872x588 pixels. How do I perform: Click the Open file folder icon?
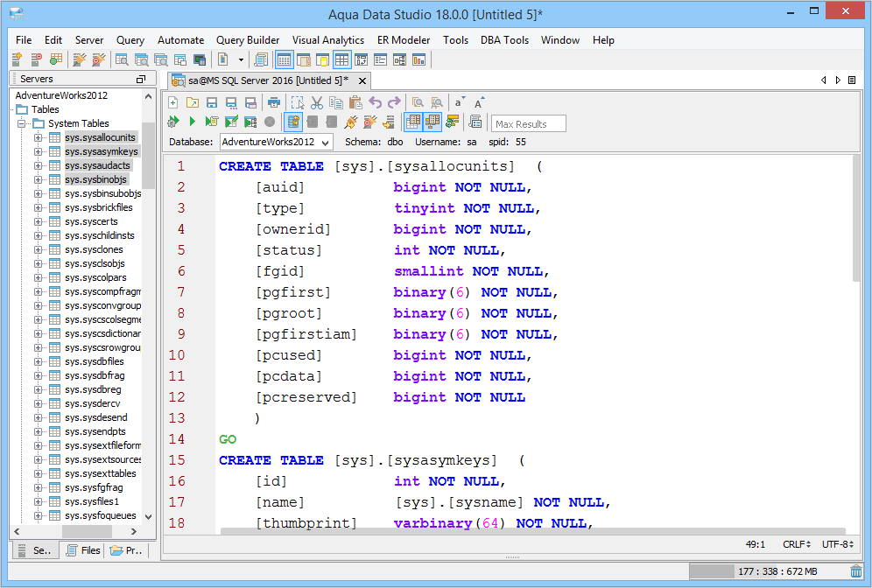click(193, 102)
